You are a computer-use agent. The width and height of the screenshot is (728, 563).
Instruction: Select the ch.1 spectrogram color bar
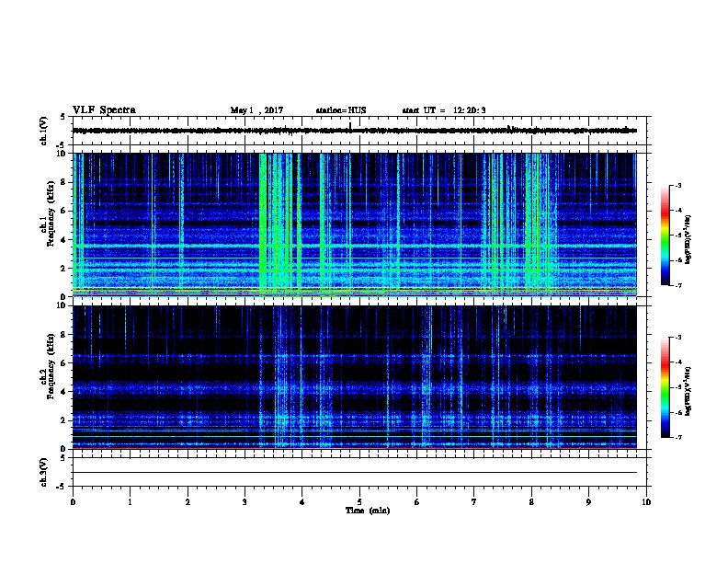point(665,236)
